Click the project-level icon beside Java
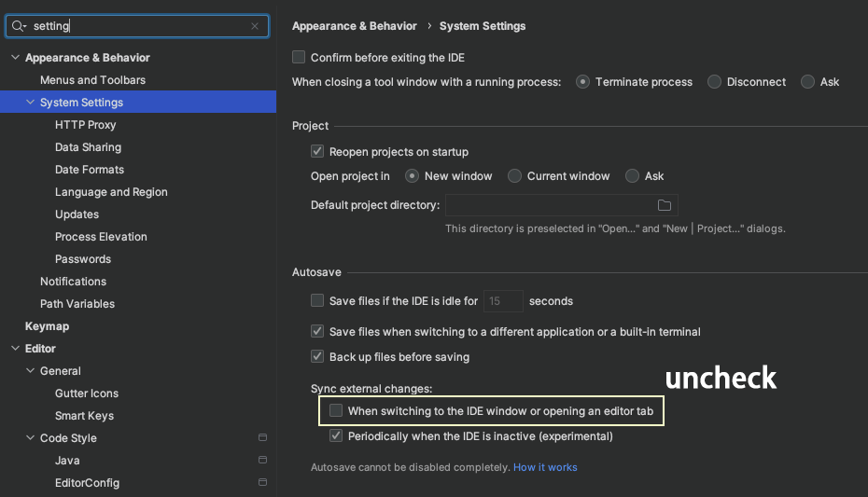This screenshot has width=868, height=497. (x=263, y=461)
